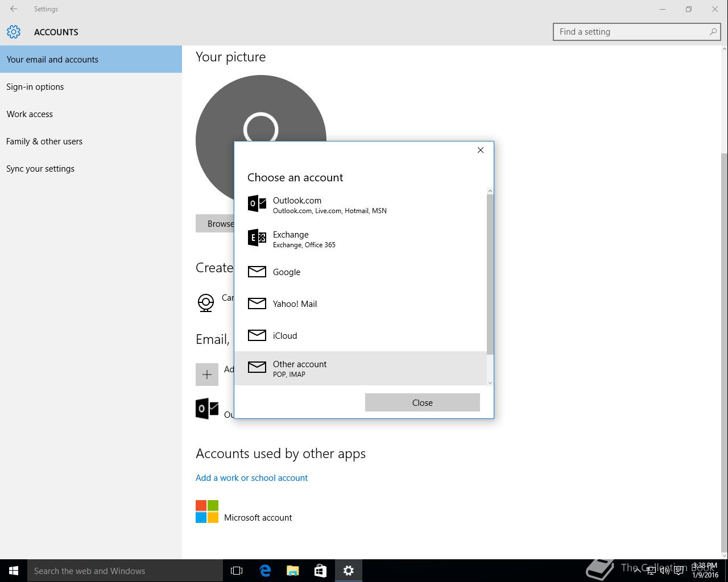Image resolution: width=728 pixels, height=582 pixels.
Task: Click the dialog's vertical scrollbar thumb
Action: coord(490,275)
